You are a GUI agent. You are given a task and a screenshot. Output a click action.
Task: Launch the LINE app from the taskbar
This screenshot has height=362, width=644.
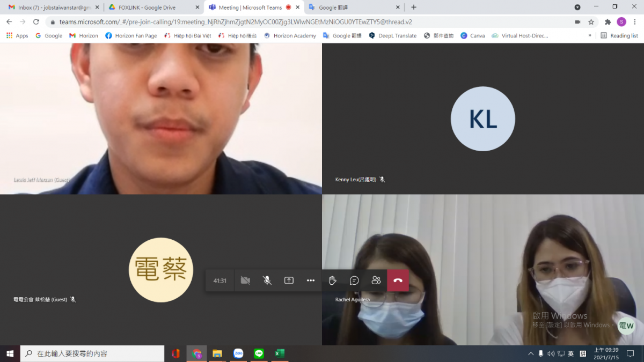tap(259, 353)
